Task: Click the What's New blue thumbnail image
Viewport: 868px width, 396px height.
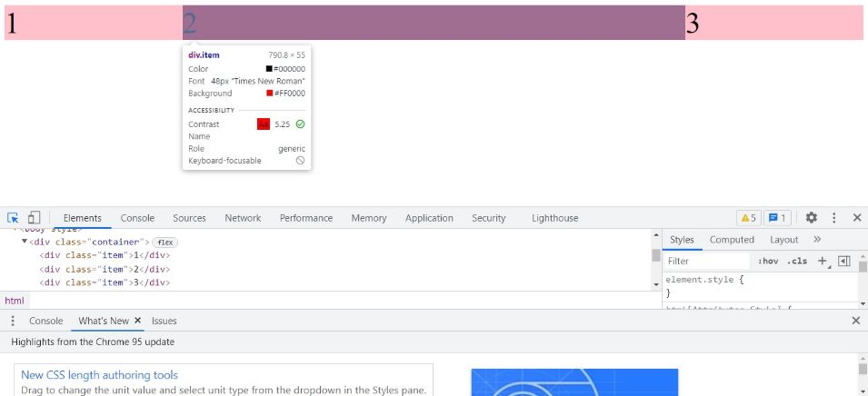Action: point(574,382)
